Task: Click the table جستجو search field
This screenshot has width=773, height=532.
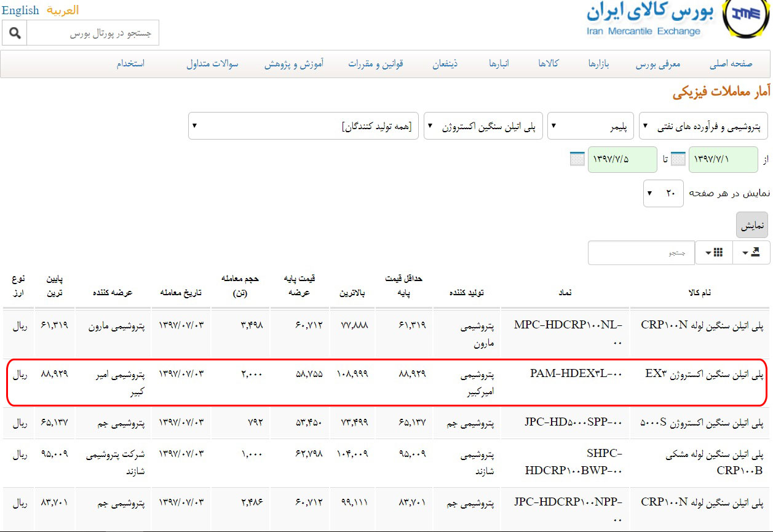Action: pyautogui.click(x=641, y=253)
